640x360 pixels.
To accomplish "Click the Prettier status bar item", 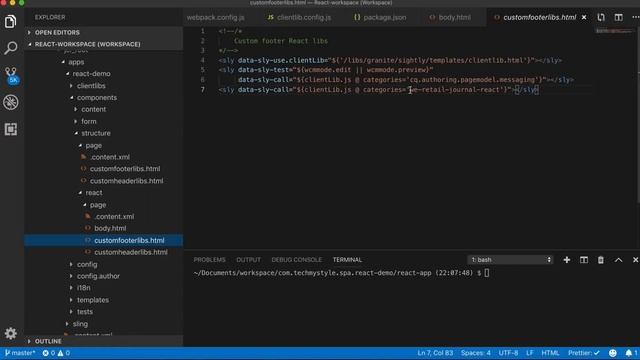I will [584, 353].
